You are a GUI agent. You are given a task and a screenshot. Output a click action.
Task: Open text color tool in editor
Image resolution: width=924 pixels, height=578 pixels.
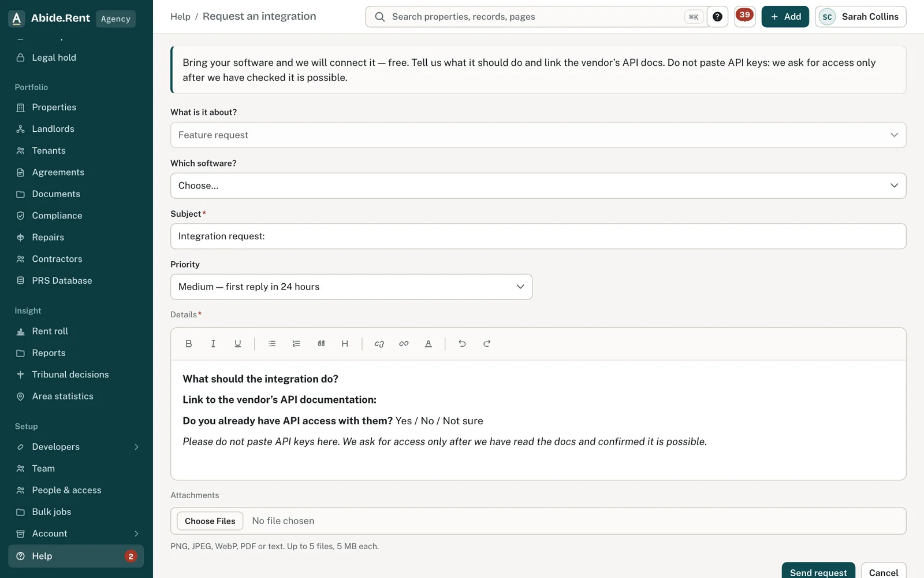pos(429,344)
